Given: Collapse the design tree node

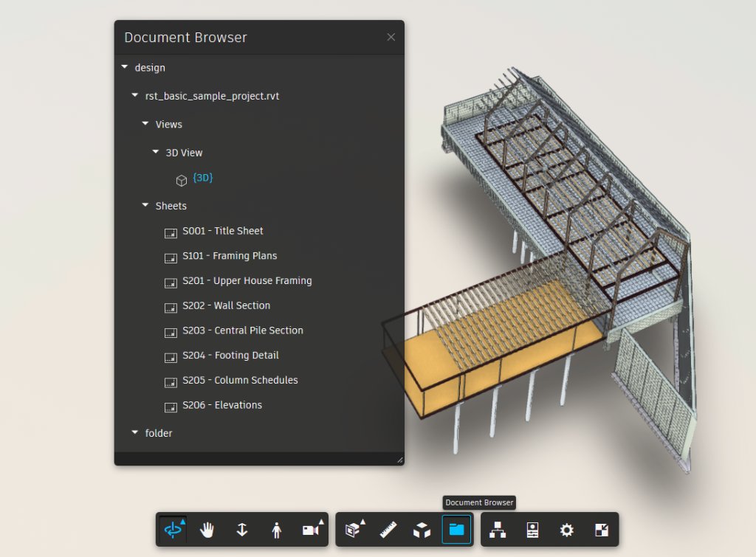Looking at the screenshot, I should 124,67.
